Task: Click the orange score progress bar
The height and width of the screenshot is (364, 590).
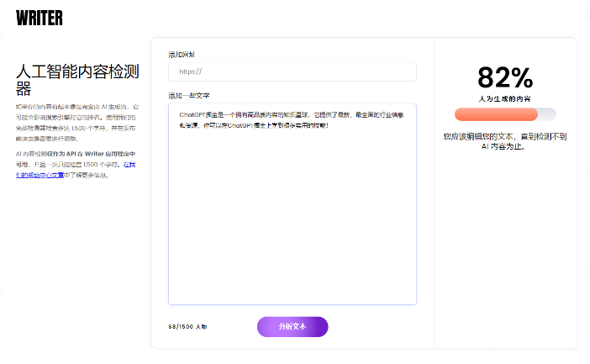Action: (x=505, y=114)
